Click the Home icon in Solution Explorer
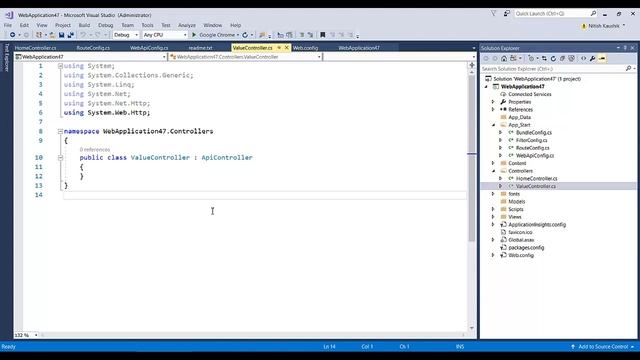The image size is (640, 360). tap(504, 59)
